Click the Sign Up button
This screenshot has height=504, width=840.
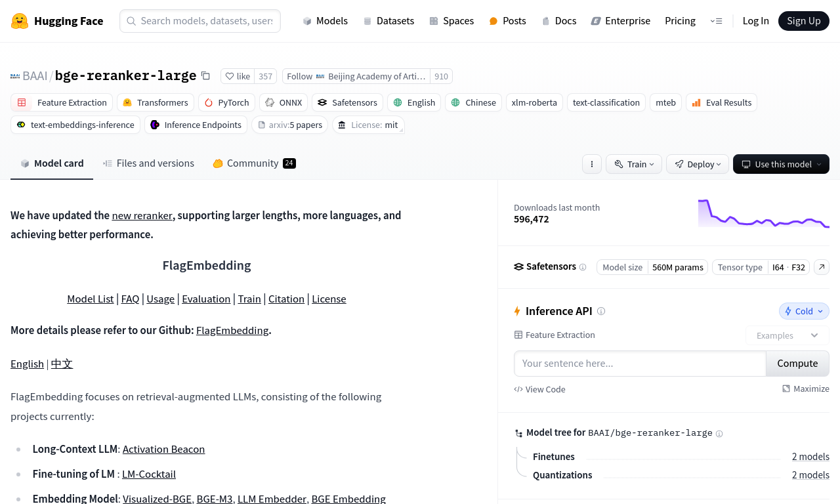coord(803,21)
